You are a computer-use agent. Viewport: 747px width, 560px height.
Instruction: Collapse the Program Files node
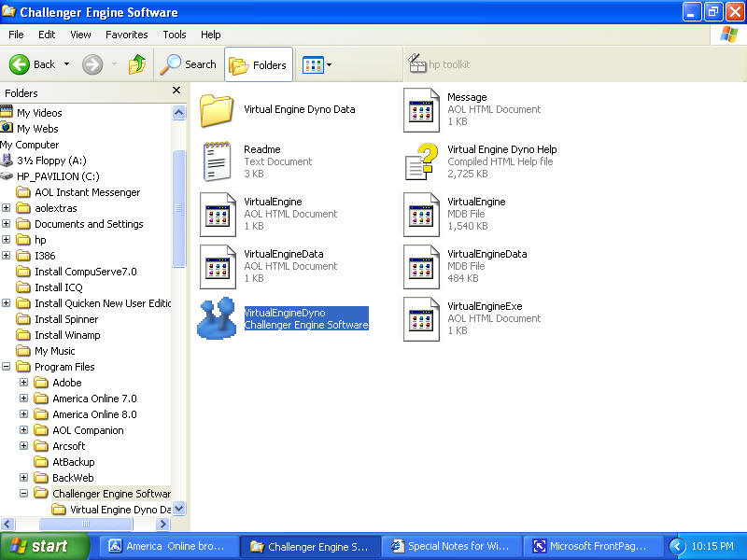(7, 367)
